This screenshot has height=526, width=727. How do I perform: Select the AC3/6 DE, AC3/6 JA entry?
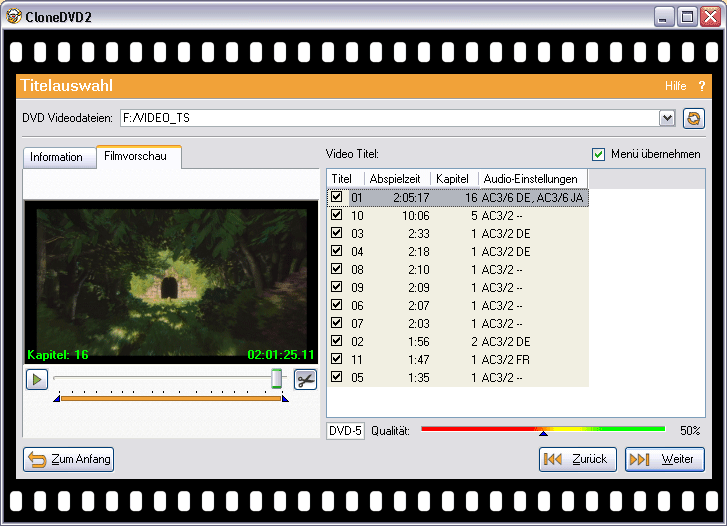532,198
